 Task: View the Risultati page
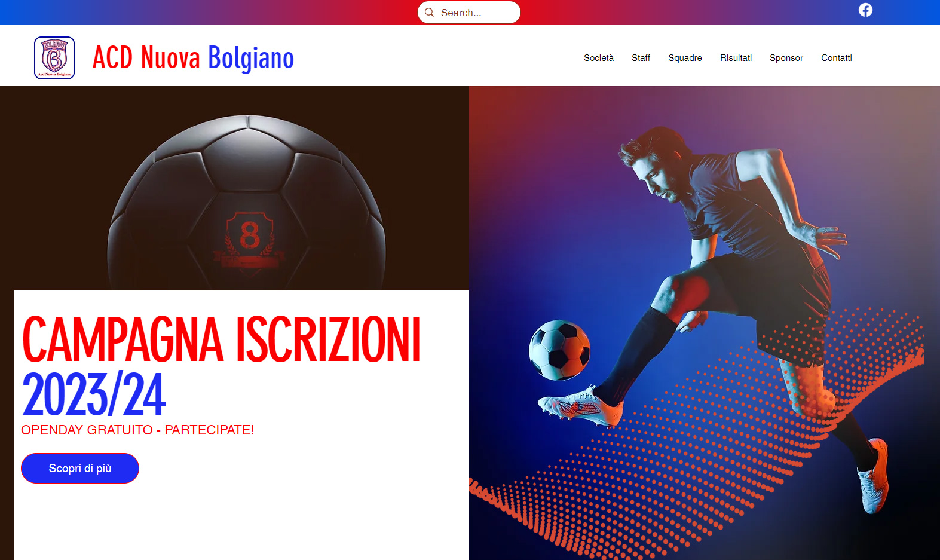pyautogui.click(x=736, y=58)
